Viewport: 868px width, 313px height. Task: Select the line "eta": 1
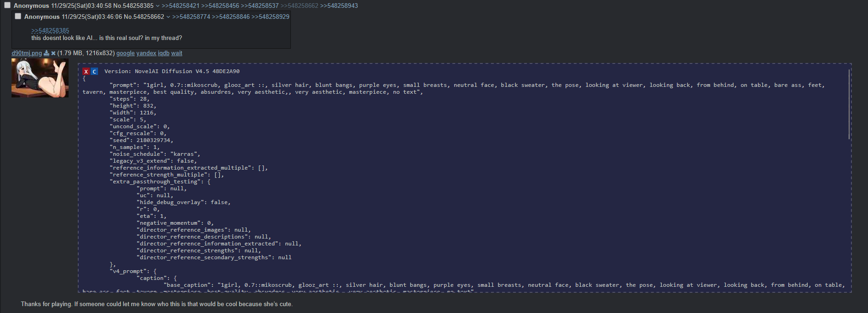[x=151, y=216]
